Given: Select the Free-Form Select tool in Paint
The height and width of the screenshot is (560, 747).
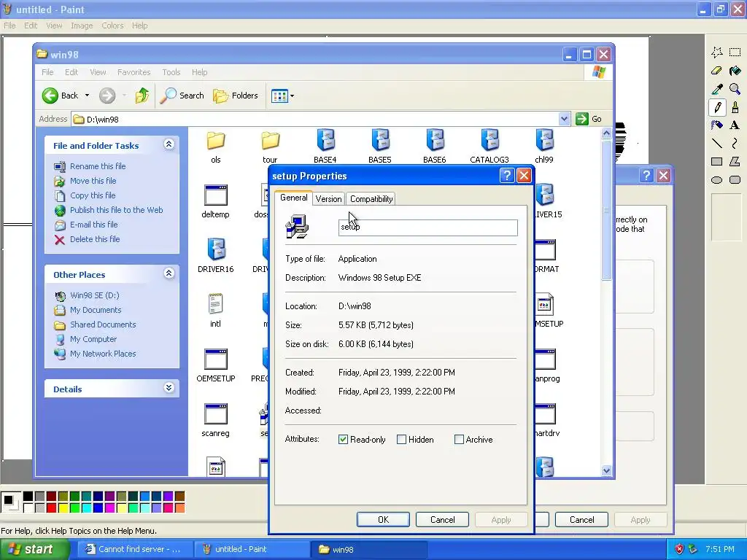Looking at the screenshot, I should coord(716,52).
